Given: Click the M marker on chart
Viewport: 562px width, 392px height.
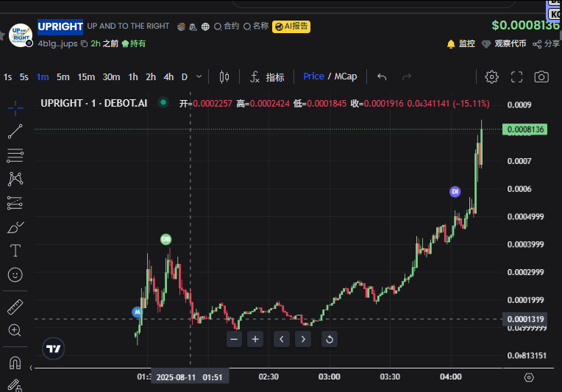Looking at the screenshot, I should (137, 312).
